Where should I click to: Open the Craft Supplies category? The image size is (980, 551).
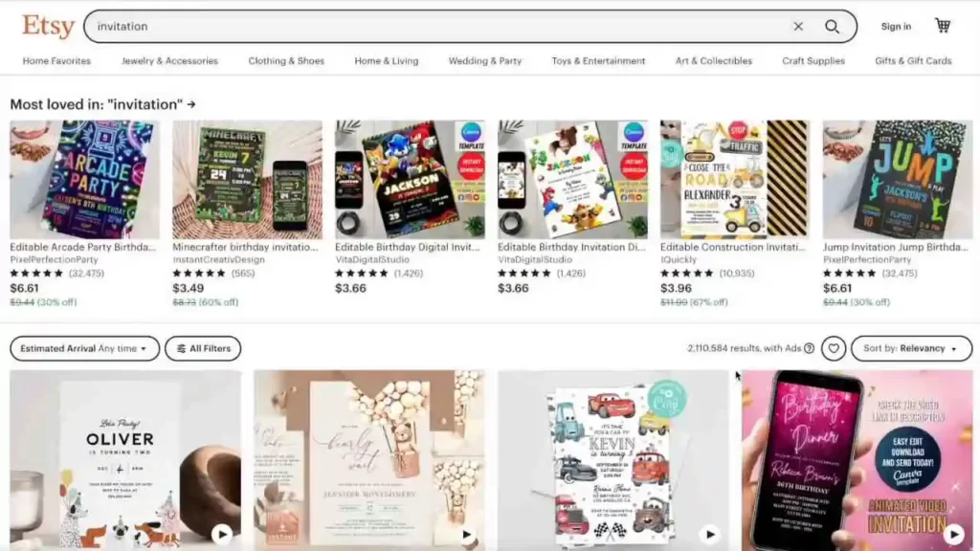pyautogui.click(x=813, y=60)
